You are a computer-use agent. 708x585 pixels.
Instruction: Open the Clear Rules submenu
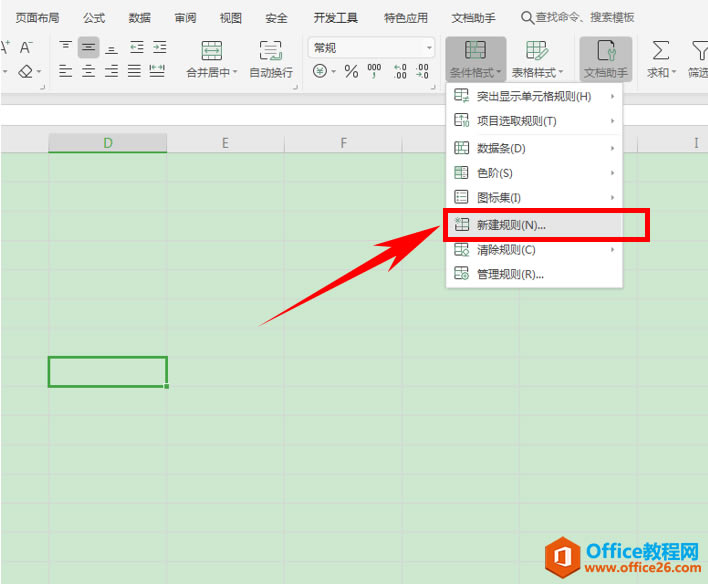(x=534, y=250)
